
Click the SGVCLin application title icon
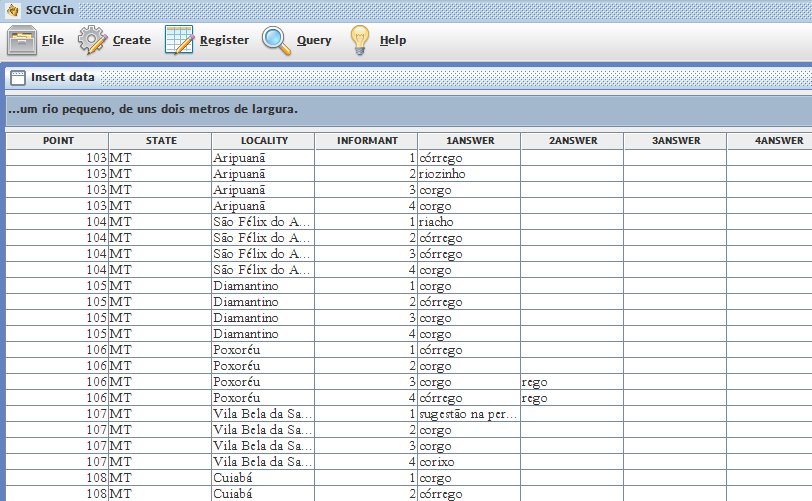coord(12,10)
